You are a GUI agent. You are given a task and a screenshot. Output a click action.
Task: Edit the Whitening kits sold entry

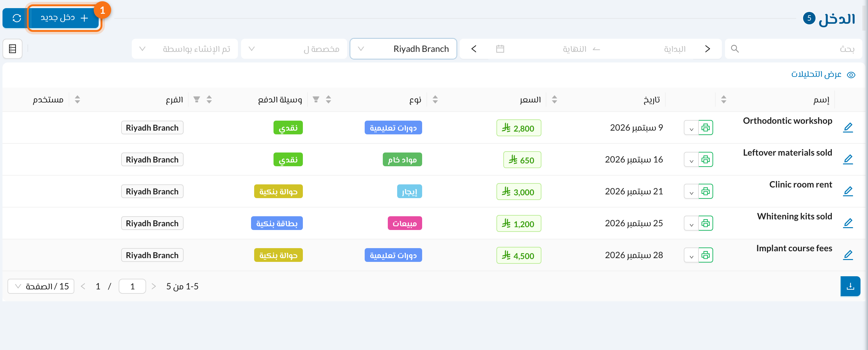coord(848,223)
